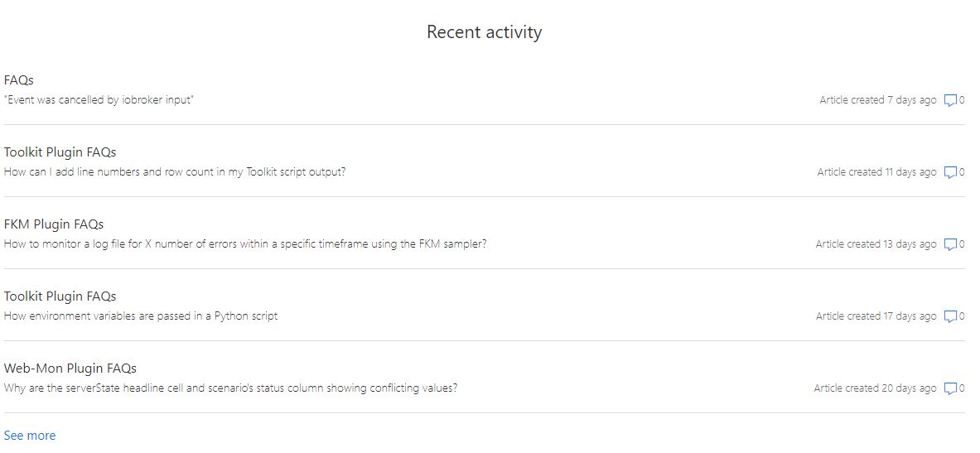
Task: Open first Toolkit Plugin FAQs section link
Action: 60,152
